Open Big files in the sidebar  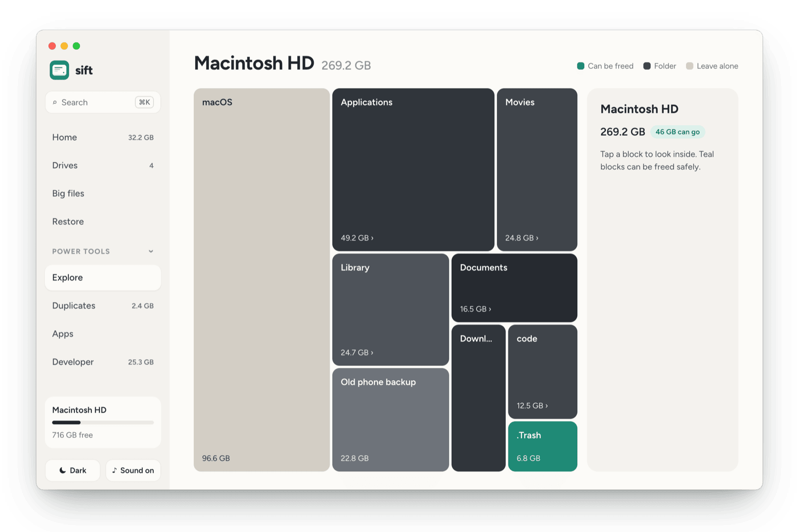point(103,193)
